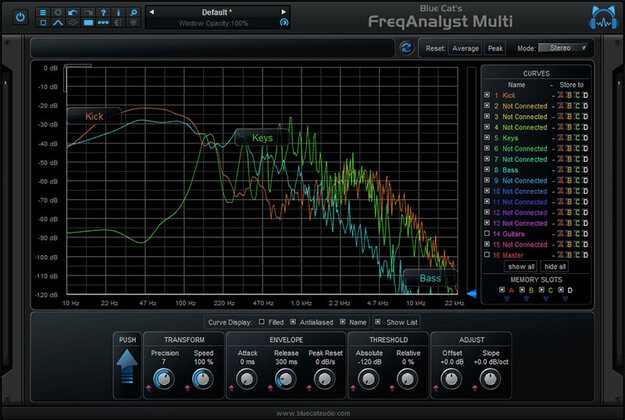Viewport: 625px width, 420px height.
Task: Click the Kick label on the graph
Action: (94, 116)
